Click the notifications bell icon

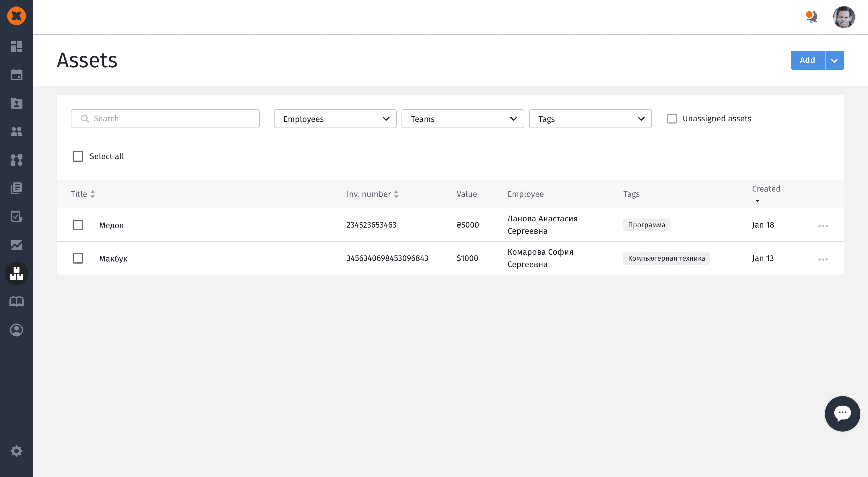click(x=812, y=17)
